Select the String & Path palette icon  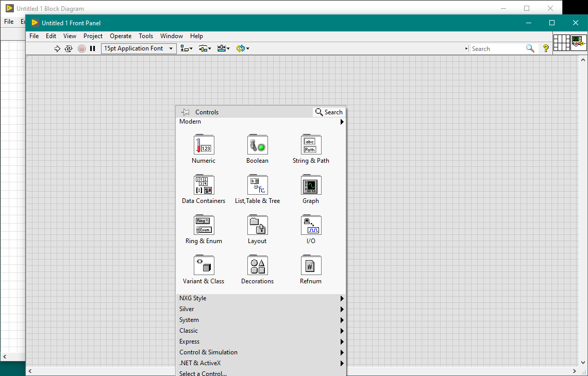pyautogui.click(x=311, y=145)
